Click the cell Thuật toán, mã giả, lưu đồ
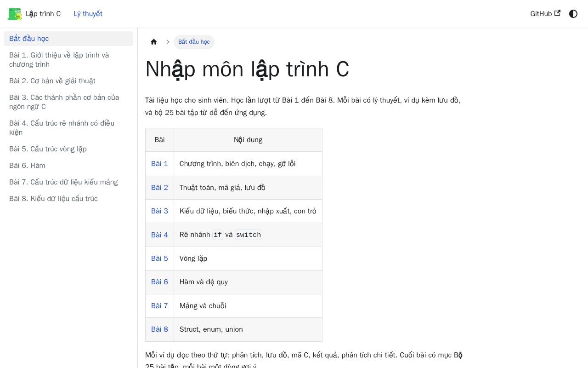Screen dimensions: 588x368 (248, 188)
